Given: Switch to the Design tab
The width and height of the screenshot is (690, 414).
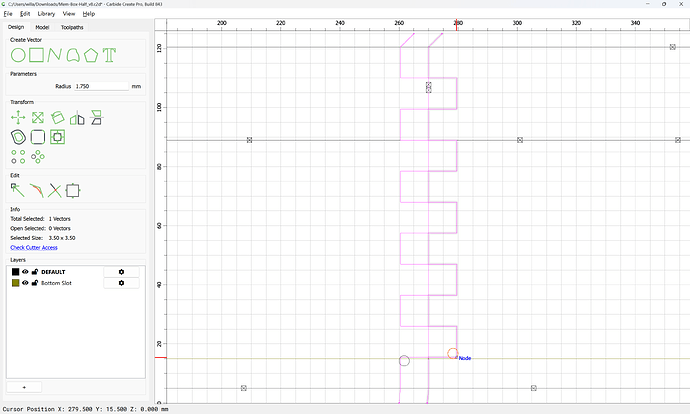Looking at the screenshot, I should click(x=16, y=27).
